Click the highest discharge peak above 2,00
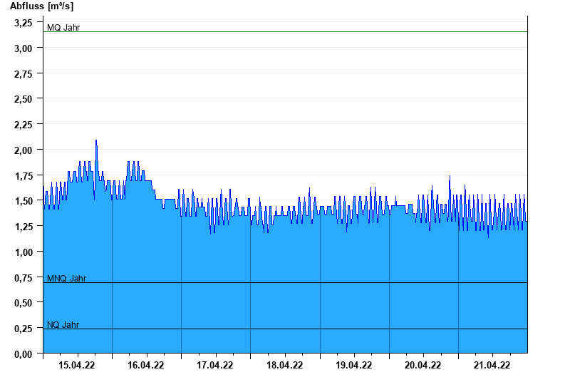The width and height of the screenshot is (570, 392). 96,141
